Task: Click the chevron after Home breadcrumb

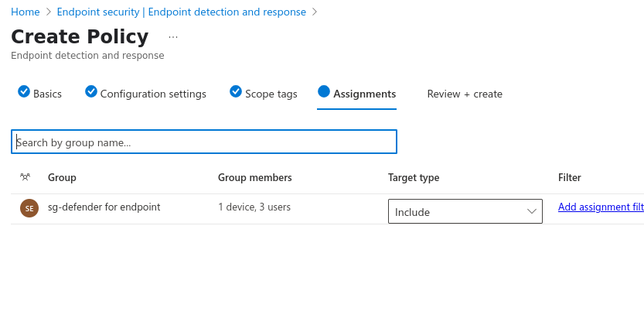Action: coord(49,12)
